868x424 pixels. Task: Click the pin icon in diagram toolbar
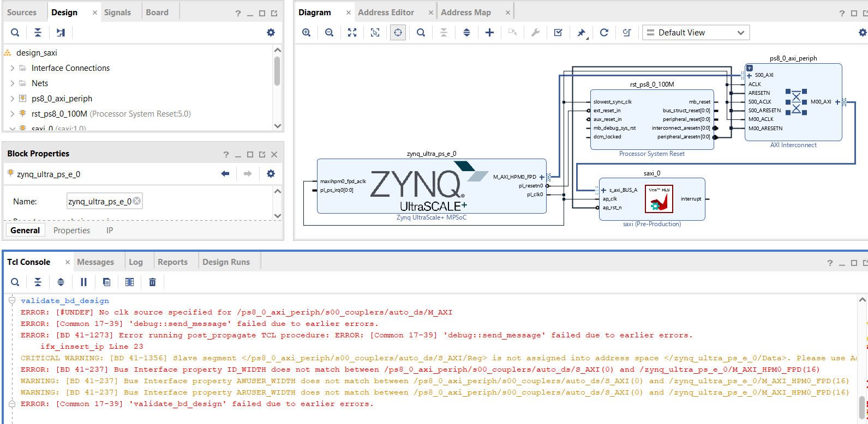[x=581, y=33]
